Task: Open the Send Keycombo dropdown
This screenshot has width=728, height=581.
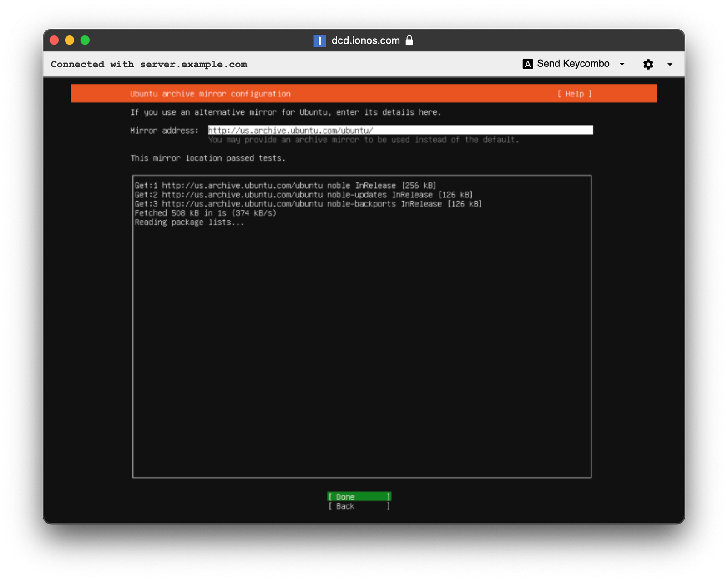Action: tap(574, 64)
